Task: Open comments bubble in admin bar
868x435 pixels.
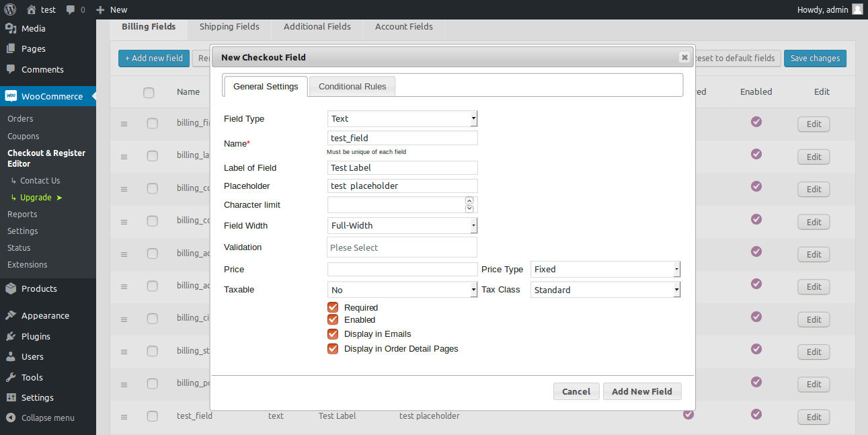Action: [71, 10]
